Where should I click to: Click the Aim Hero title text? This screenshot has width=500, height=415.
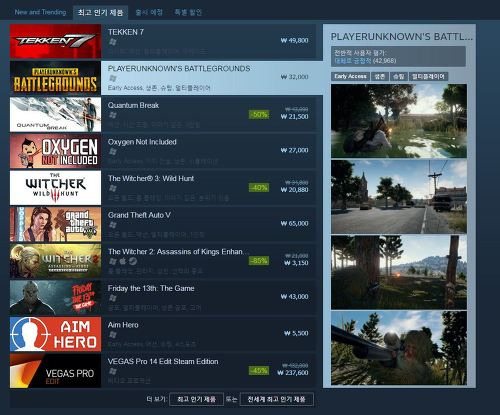coord(123,325)
